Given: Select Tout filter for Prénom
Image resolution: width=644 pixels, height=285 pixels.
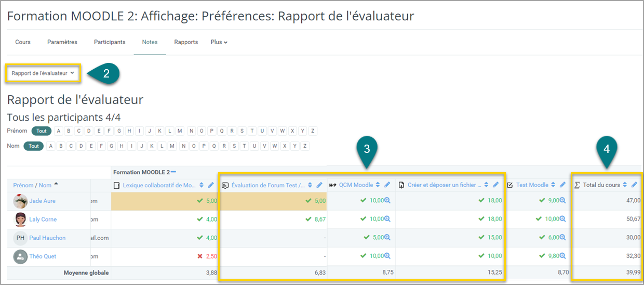Looking at the screenshot, I should [42, 131].
